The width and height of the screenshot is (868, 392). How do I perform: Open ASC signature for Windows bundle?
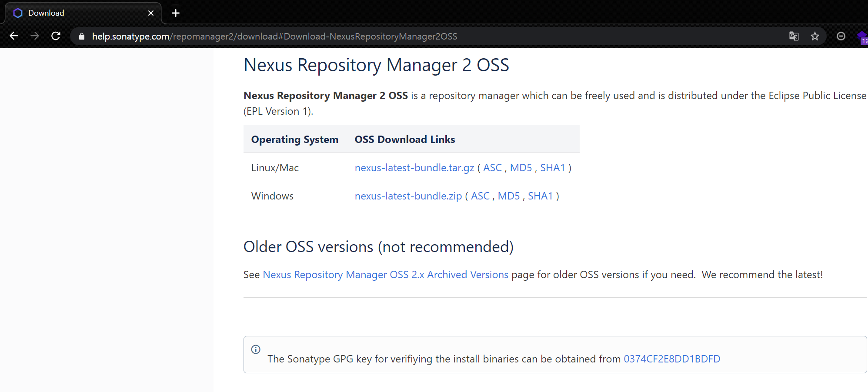point(480,196)
